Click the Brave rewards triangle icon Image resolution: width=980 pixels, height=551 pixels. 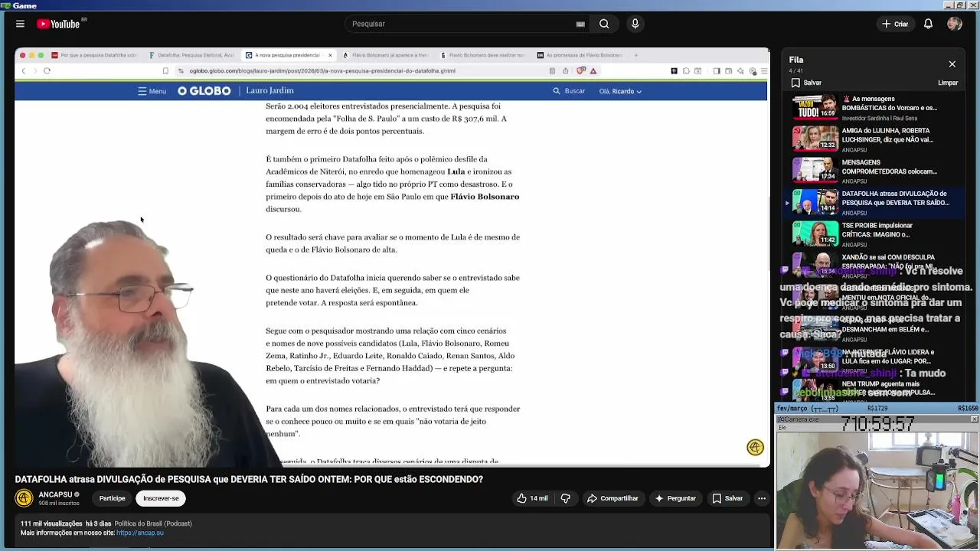[593, 70]
